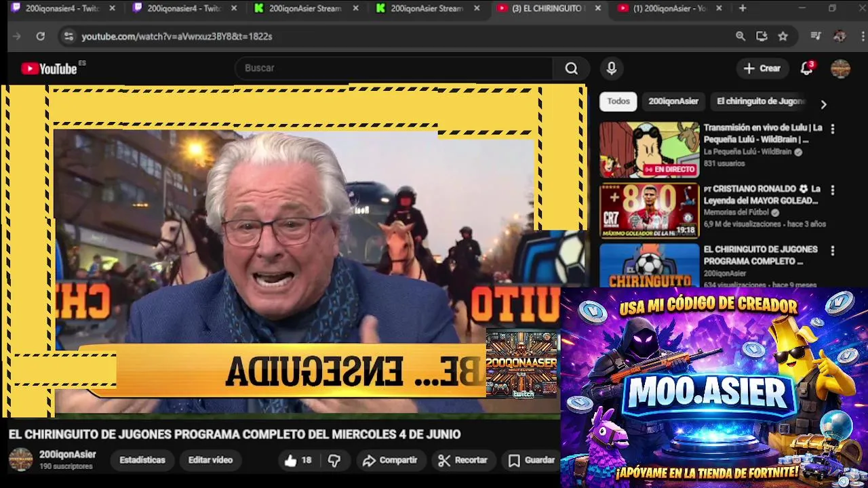Open options menu for La Pequeña Lulú video
Viewport: 868px width, 488px height.
tap(833, 129)
